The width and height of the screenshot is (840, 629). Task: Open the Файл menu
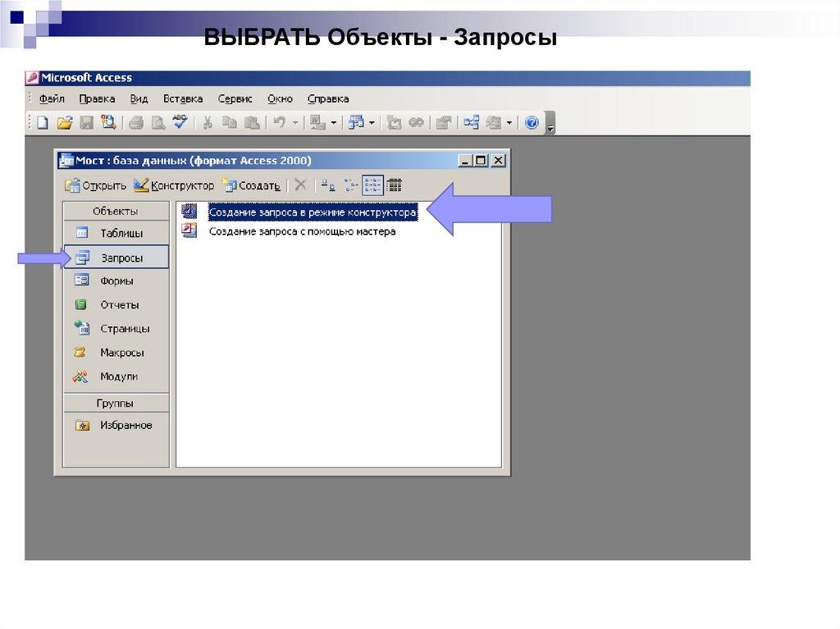tap(52, 98)
